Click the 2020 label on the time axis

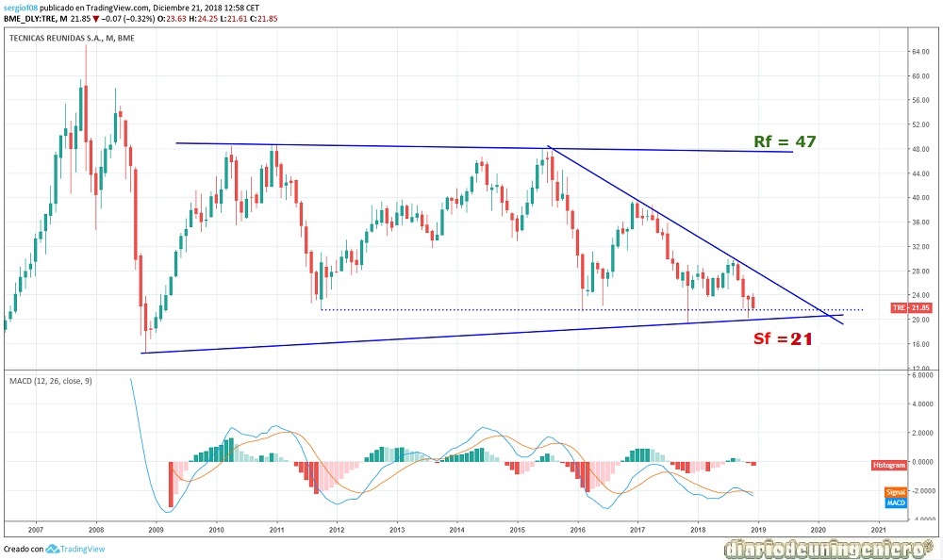point(818,530)
